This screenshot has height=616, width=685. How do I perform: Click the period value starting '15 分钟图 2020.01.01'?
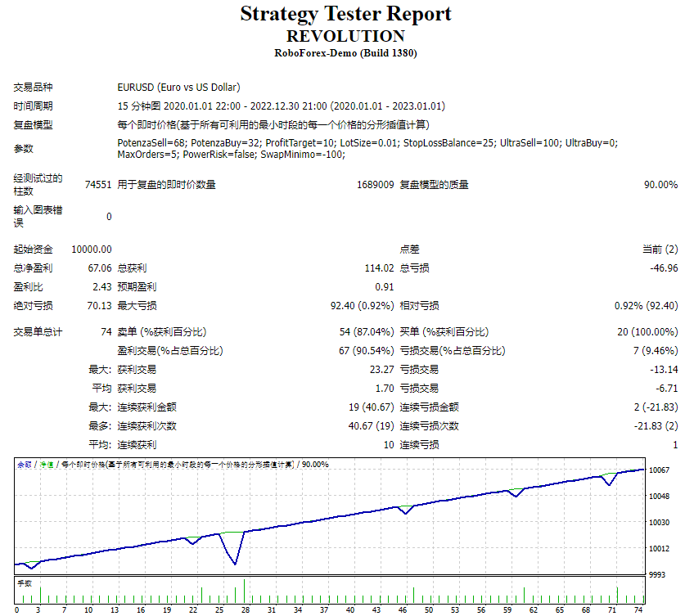coord(282,106)
